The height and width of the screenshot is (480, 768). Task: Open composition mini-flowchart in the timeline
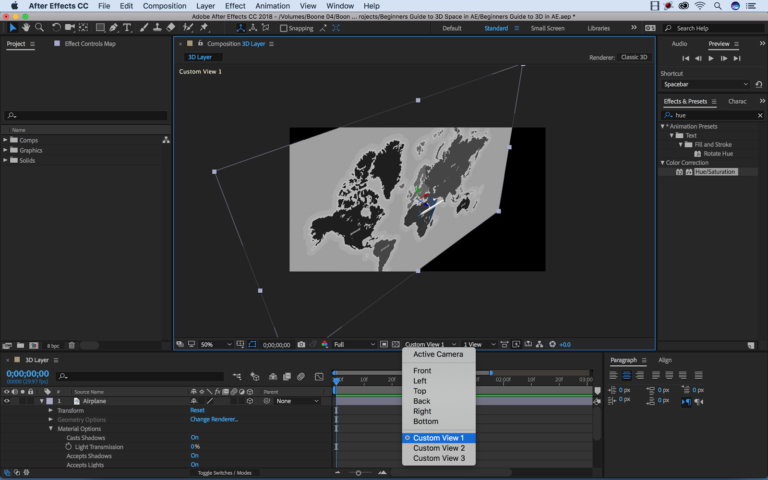pyautogui.click(x=238, y=377)
